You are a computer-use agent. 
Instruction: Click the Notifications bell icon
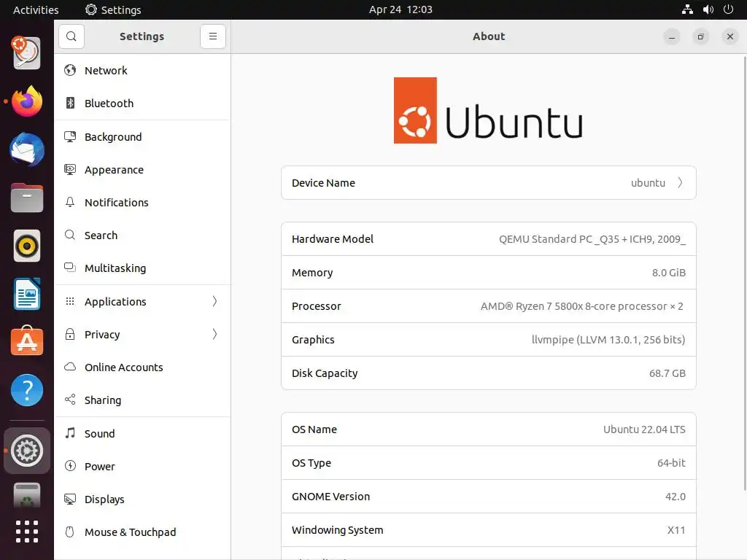(70, 203)
